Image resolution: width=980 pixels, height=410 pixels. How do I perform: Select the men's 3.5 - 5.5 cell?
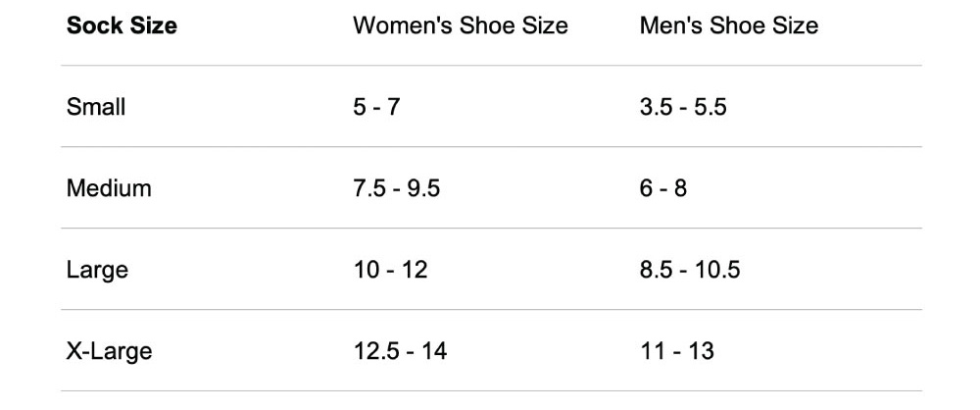(x=683, y=107)
